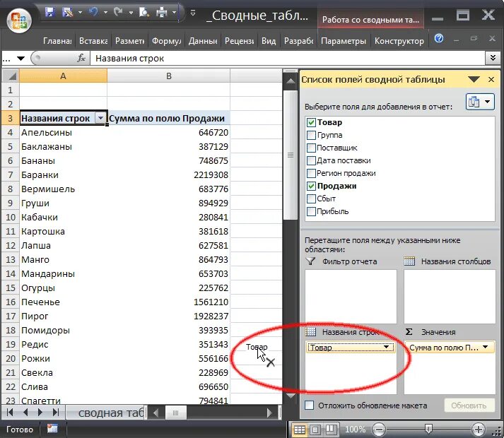Uncheck the Продажи field
504x438 pixels.
pyautogui.click(x=311, y=186)
